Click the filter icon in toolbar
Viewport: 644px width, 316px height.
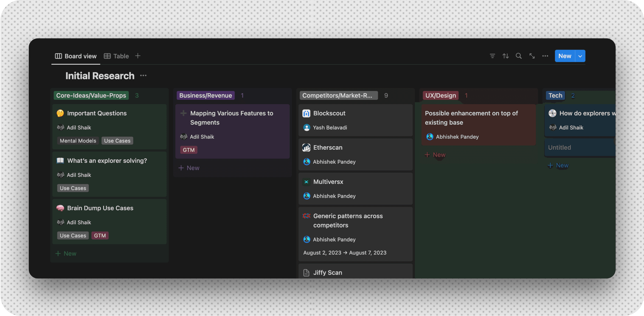point(492,56)
